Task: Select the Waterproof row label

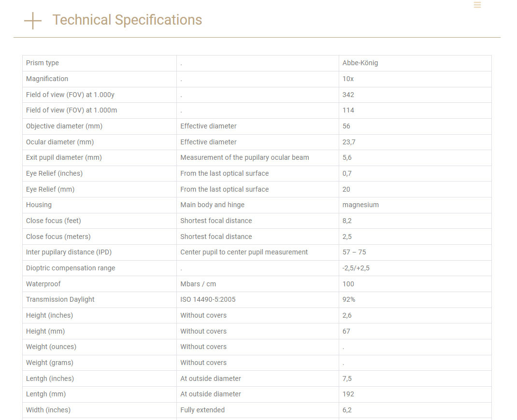Action: pyautogui.click(x=43, y=284)
